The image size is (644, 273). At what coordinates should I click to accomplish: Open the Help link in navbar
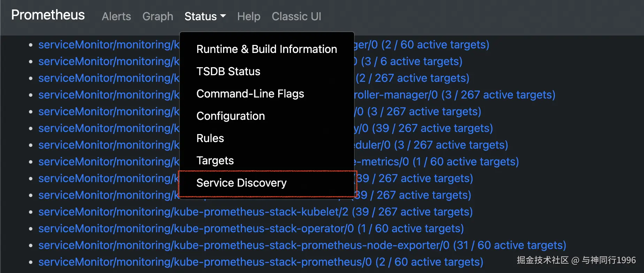click(x=248, y=16)
